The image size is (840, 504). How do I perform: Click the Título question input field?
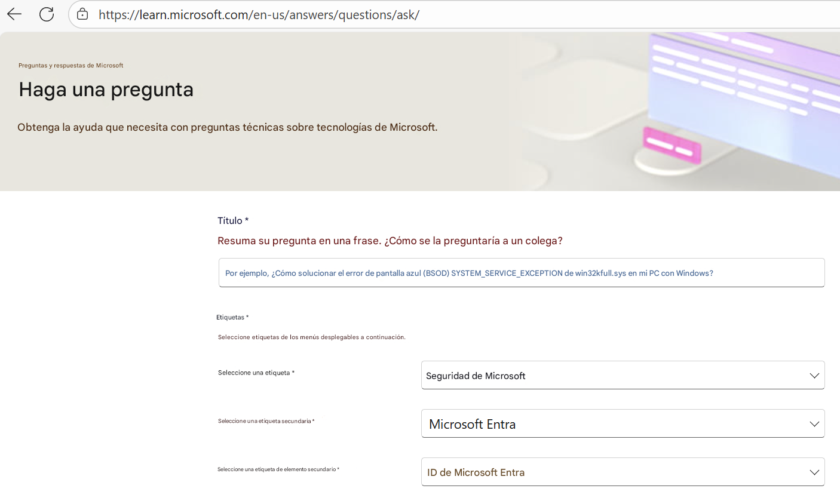(522, 273)
